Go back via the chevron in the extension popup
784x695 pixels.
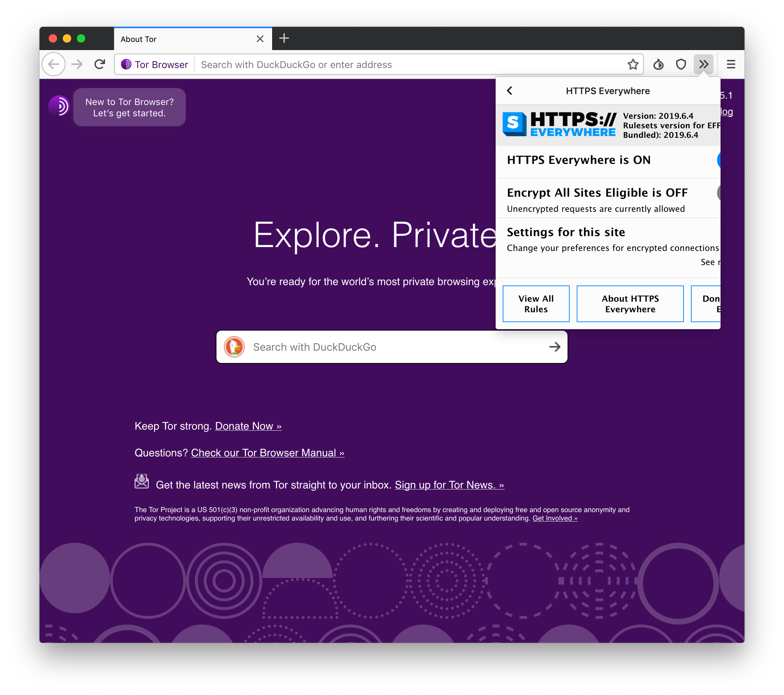click(x=510, y=91)
